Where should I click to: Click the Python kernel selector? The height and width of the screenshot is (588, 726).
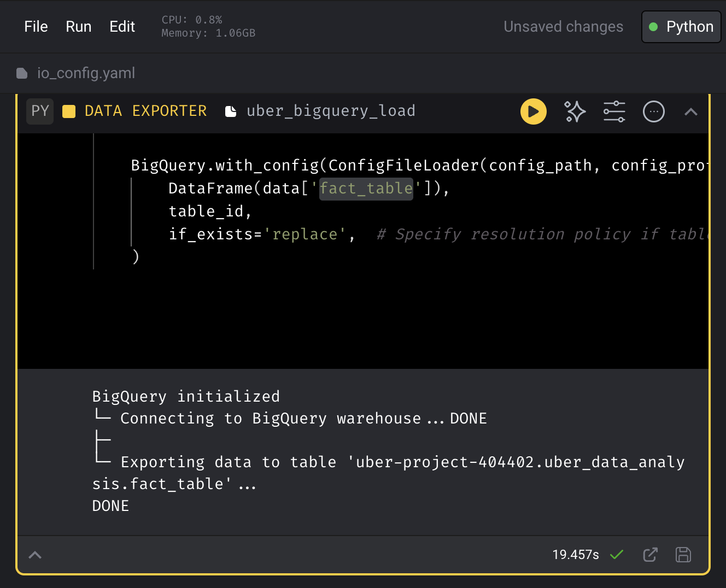[681, 27]
